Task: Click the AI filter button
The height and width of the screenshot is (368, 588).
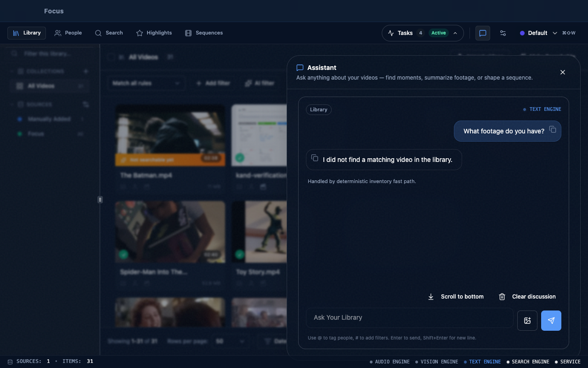Action: [260, 83]
